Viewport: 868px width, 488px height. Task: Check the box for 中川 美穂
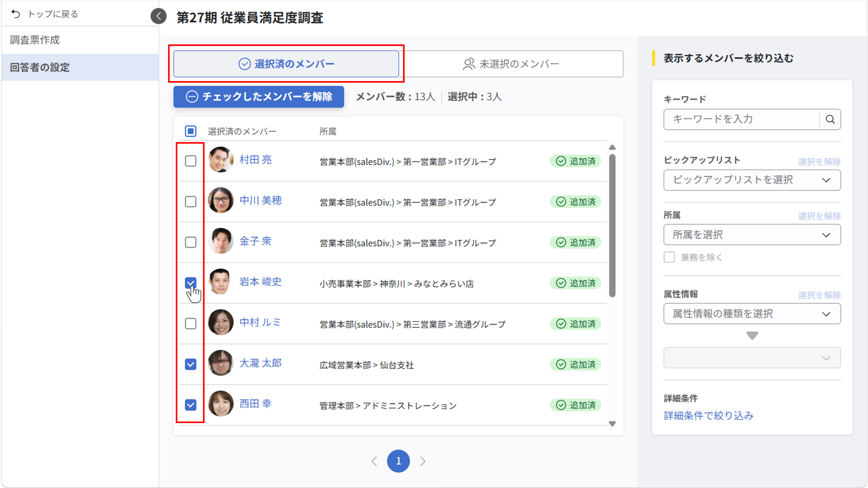(x=191, y=202)
